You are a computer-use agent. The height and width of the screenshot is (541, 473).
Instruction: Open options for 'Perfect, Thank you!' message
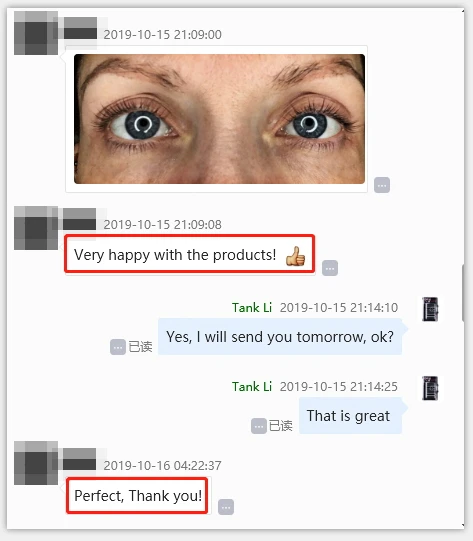pyautogui.click(x=226, y=507)
